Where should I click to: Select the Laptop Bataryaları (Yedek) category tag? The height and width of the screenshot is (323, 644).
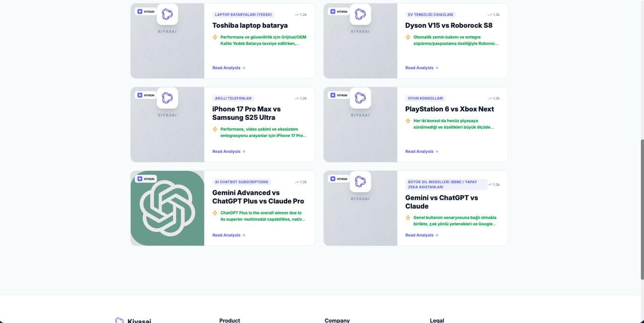tap(243, 15)
